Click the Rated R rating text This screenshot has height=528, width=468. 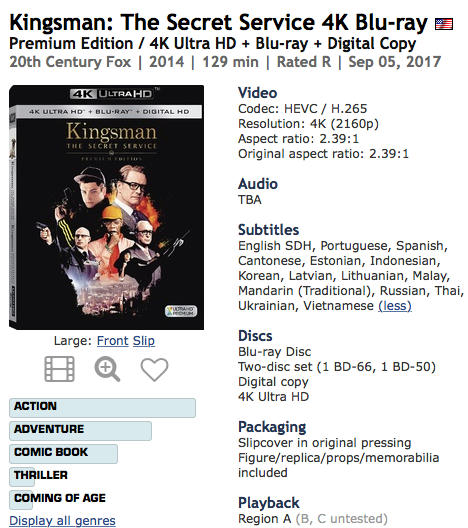[304, 62]
